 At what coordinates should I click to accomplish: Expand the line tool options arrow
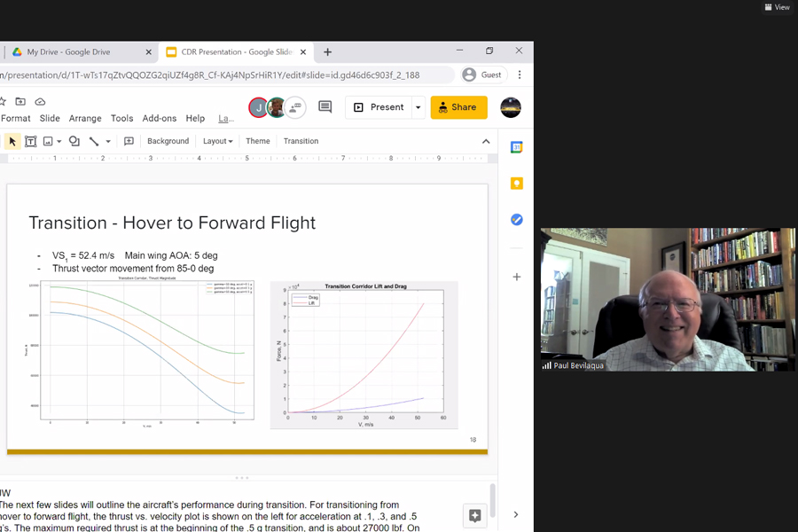pos(108,141)
